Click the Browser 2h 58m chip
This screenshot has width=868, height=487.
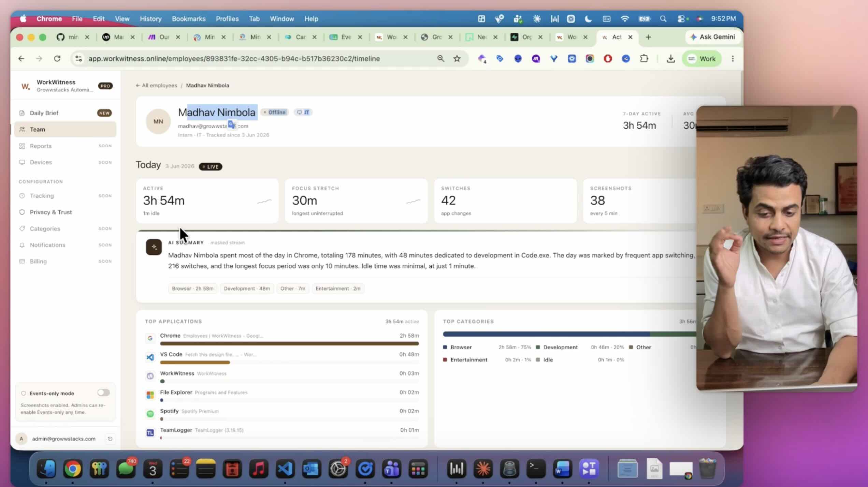click(x=192, y=289)
